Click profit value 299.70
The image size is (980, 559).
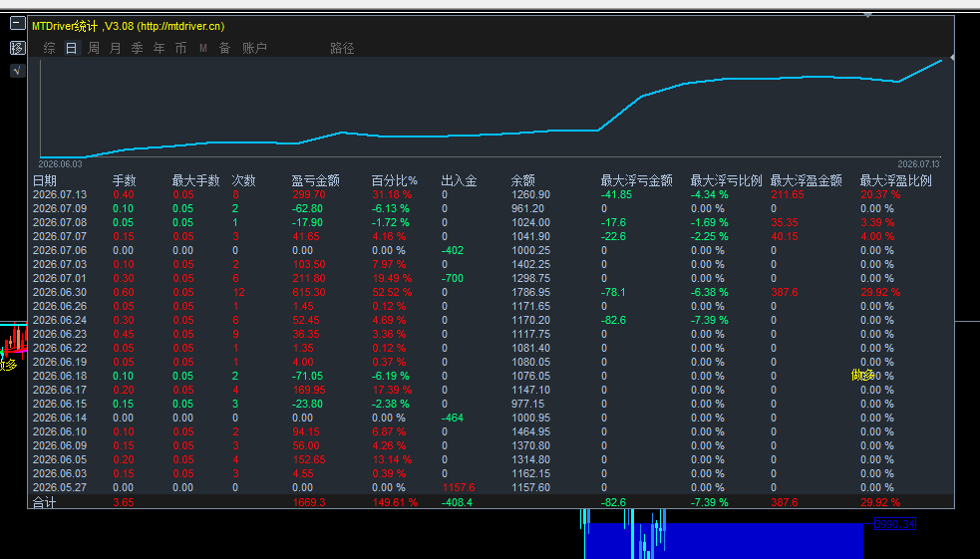point(309,195)
